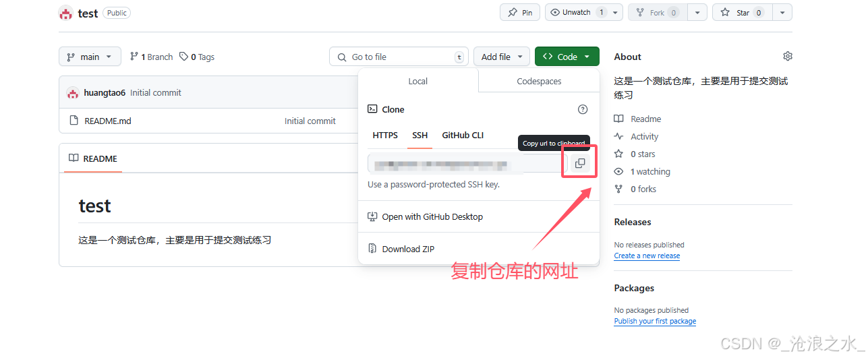Click the watching eye icon in About
The image size is (868, 358).
click(x=619, y=171)
